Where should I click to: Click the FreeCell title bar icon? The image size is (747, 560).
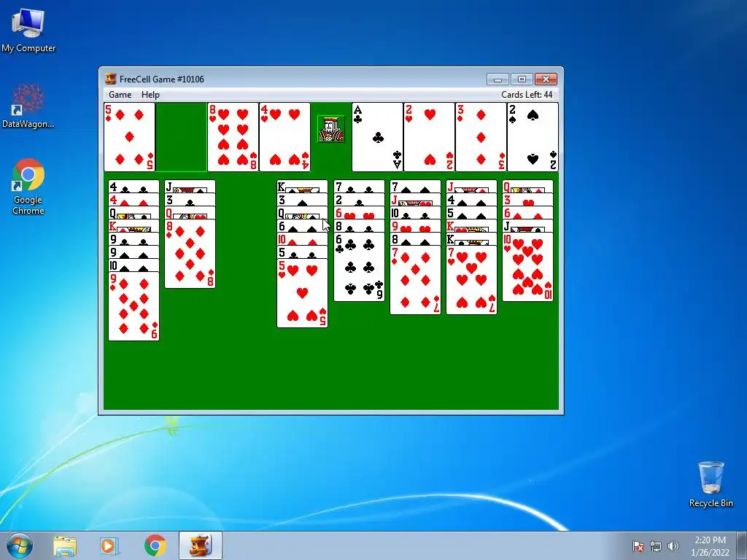[111, 79]
